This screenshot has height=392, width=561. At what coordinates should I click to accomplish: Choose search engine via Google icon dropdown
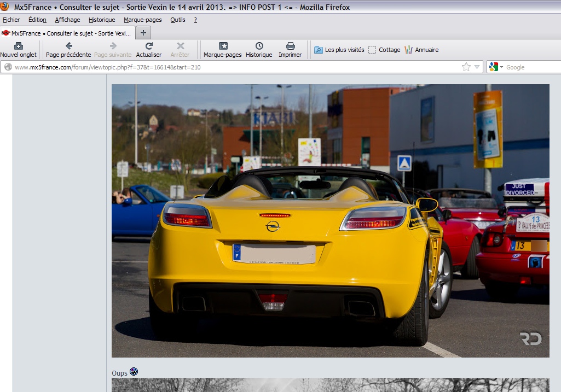[x=496, y=67]
